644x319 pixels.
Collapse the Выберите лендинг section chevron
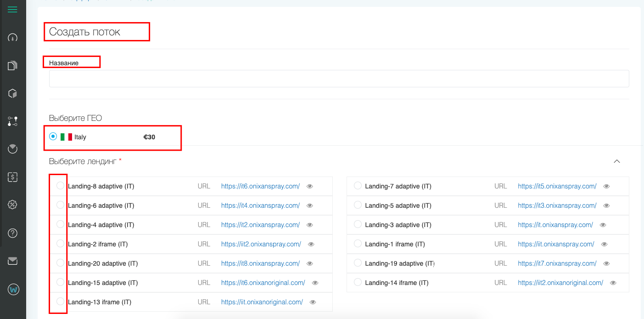pyautogui.click(x=617, y=161)
